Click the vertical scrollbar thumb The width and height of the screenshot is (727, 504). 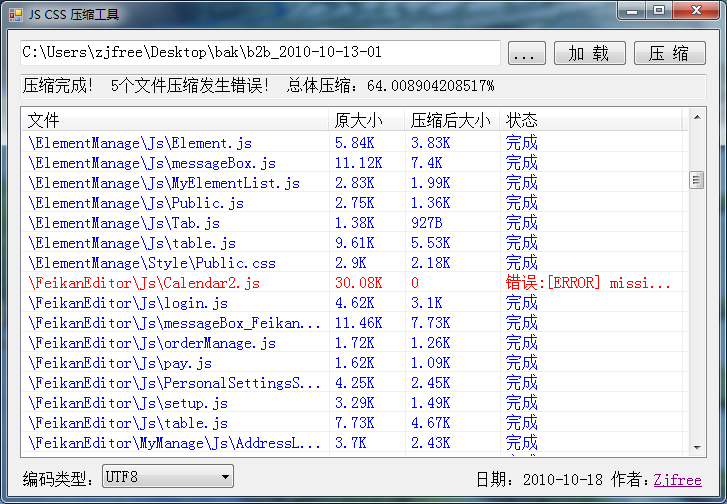click(696, 180)
